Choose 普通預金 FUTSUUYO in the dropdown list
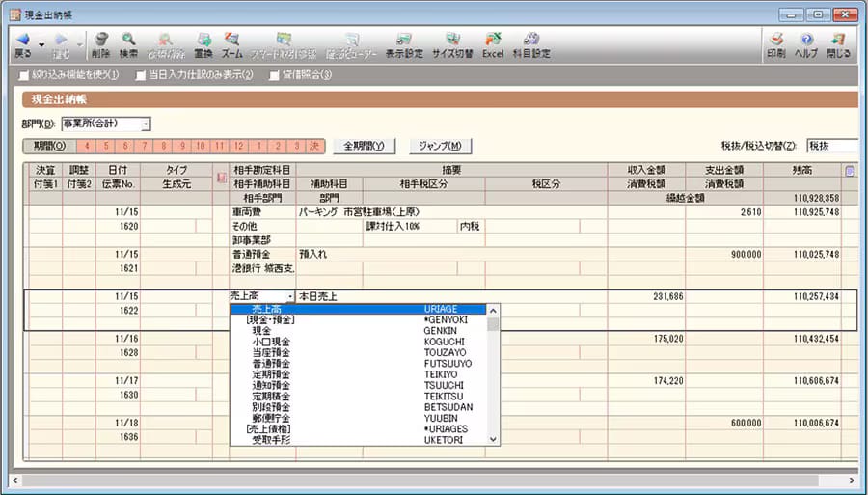The width and height of the screenshot is (868, 495). tap(358, 364)
